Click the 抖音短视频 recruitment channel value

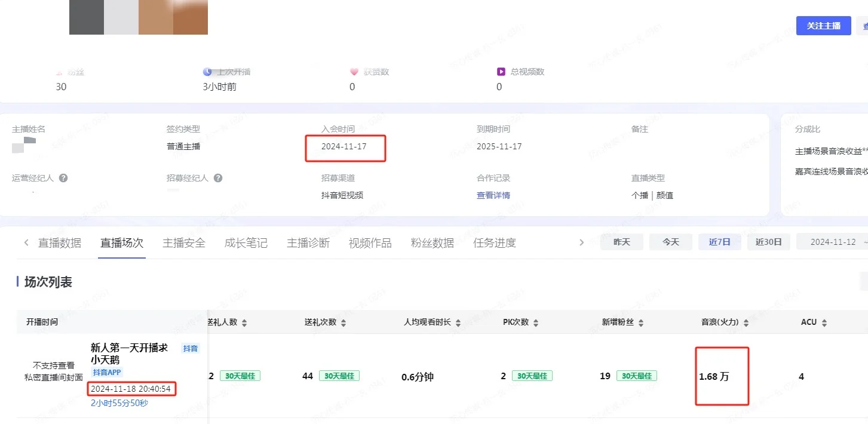(x=342, y=195)
